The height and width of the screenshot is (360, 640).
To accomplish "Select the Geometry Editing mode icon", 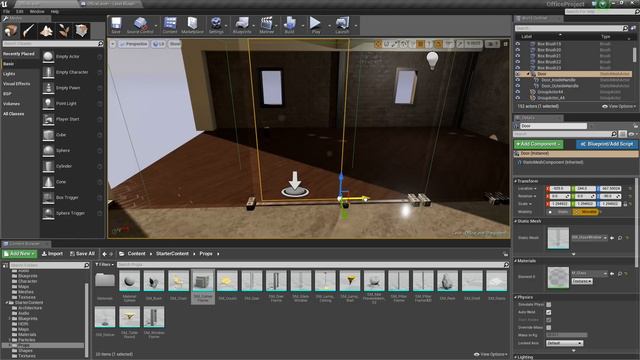I will point(81,31).
